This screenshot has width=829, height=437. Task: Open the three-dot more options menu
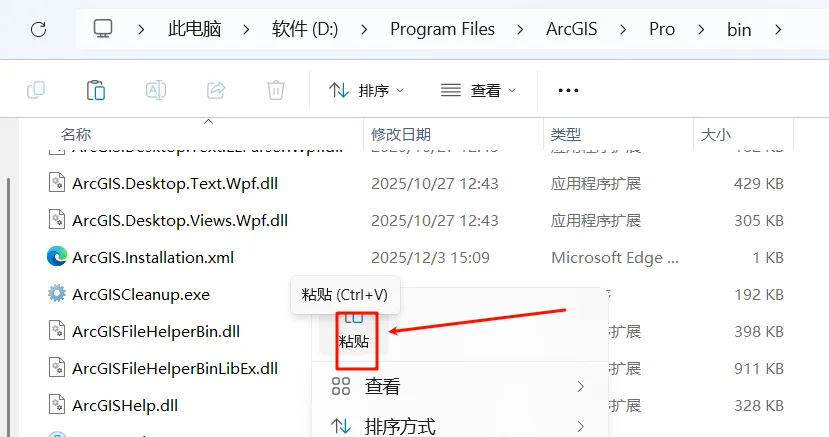pos(568,91)
